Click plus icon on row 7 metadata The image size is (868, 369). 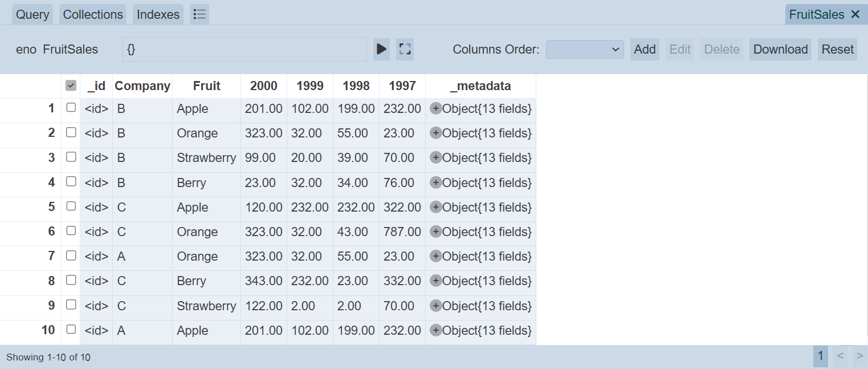pos(436,256)
